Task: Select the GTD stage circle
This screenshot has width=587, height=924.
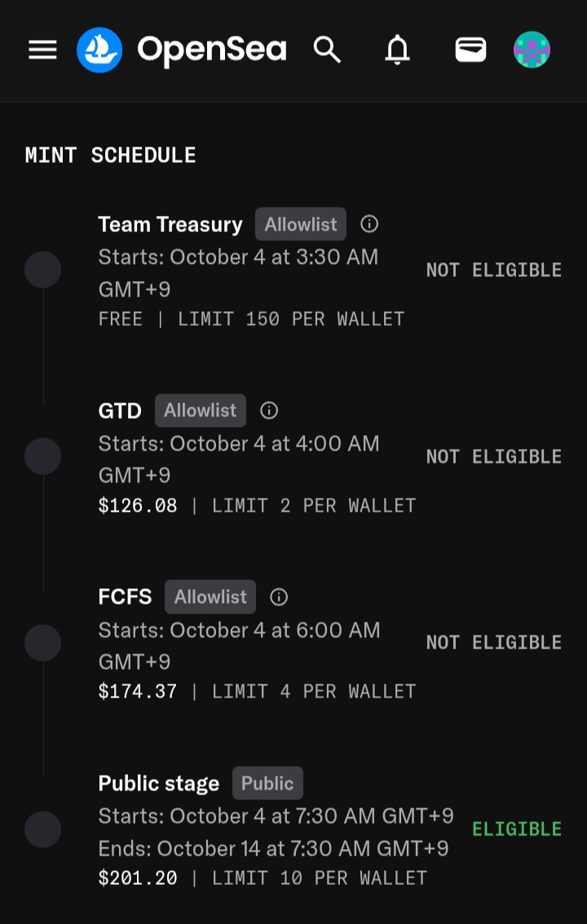Action: click(x=43, y=456)
